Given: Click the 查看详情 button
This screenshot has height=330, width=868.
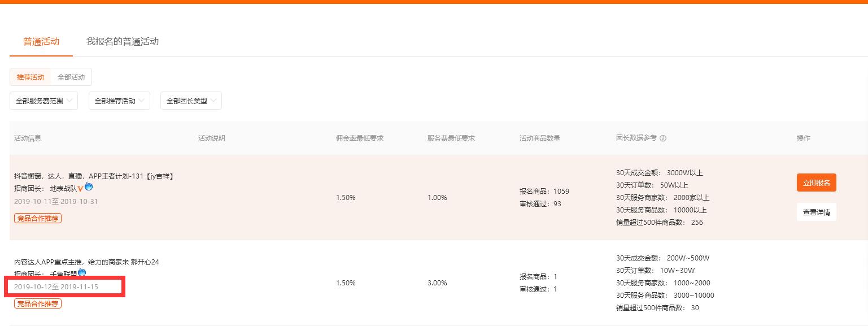Looking at the screenshot, I should tap(816, 212).
